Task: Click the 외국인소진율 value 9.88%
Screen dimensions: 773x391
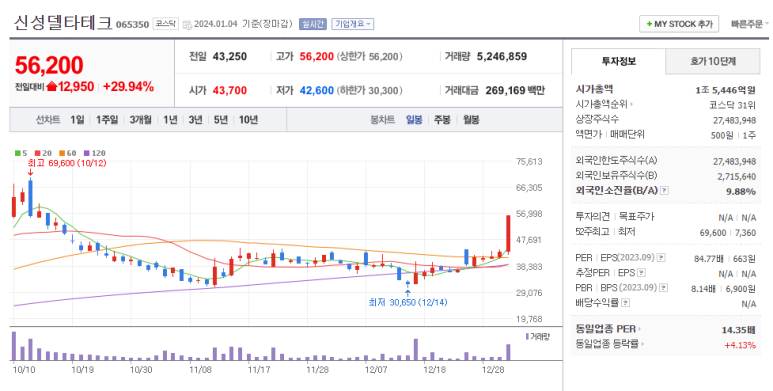Action: click(x=741, y=191)
